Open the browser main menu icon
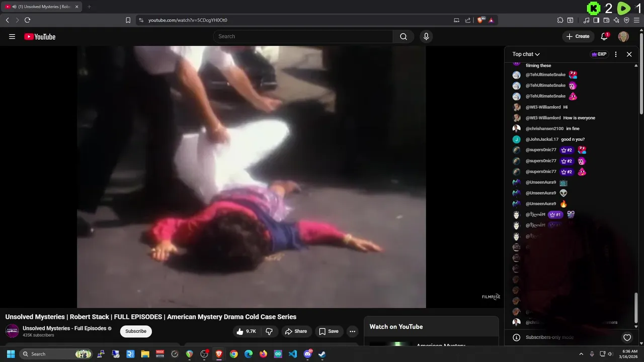Image resolution: width=644 pixels, height=362 pixels. [x=636, y=20]
